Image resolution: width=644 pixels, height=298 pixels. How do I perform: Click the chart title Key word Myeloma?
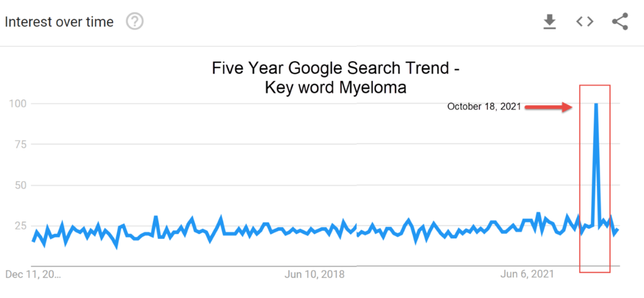pos(336,88)
